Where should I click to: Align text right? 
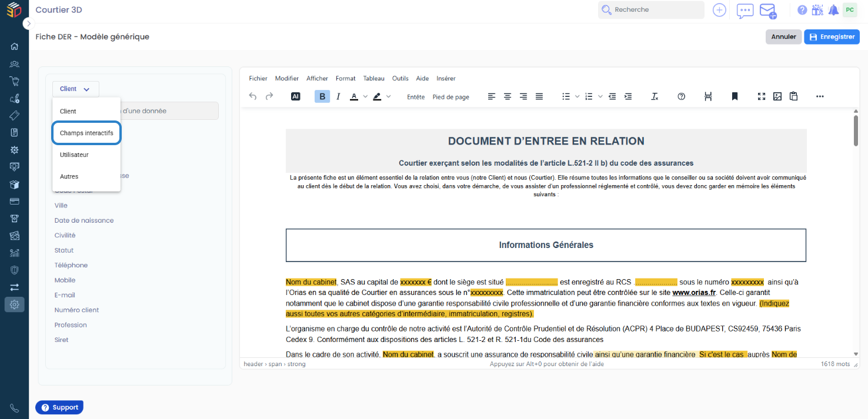[x=523, y=96]
